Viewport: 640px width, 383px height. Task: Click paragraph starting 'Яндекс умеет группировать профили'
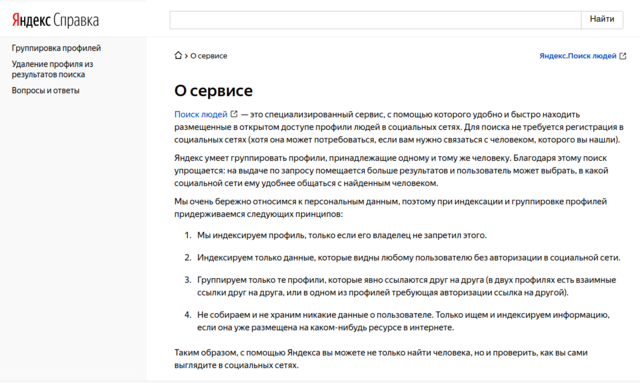(x=391, y=170)
